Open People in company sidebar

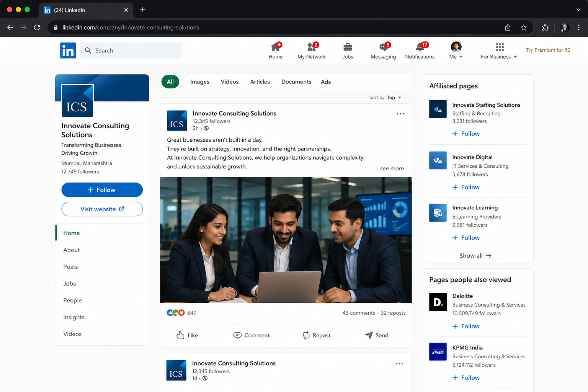[73, 301]
